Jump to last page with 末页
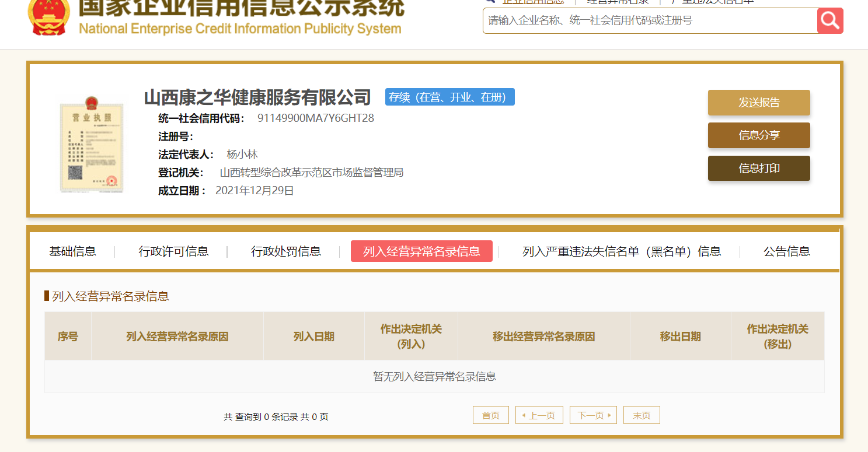The height and width of the screenshot is (452, 868). (642, 415)
